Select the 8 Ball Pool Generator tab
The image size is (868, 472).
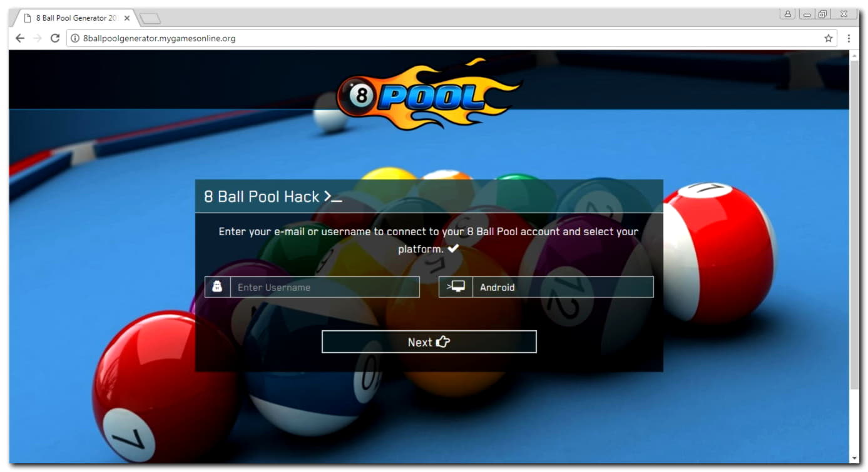coord(74,18)
